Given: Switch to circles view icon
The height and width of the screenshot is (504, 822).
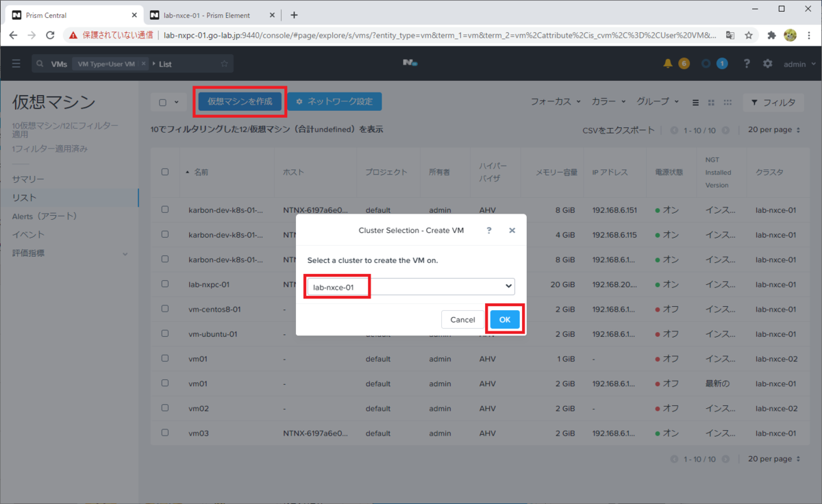Looking at the screenshot, I should point(727,102).
